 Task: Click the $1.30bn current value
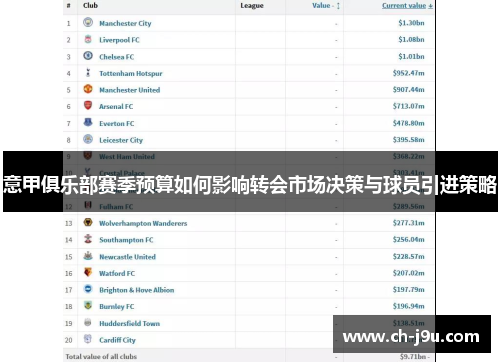411,23
